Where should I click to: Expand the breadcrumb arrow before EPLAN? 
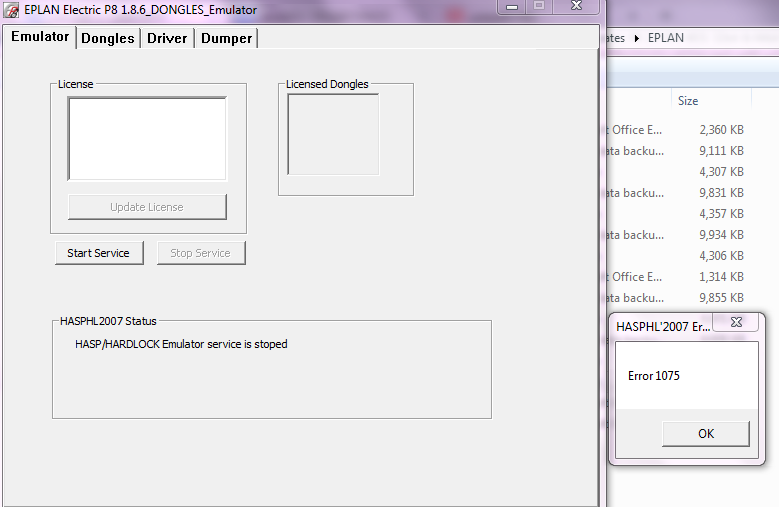(636, 38)
